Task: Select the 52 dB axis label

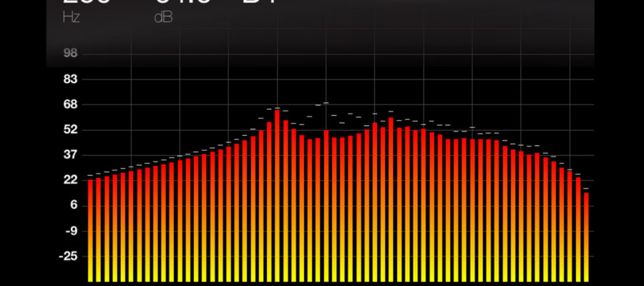Action: pyautogui.click(x=70, y=129)
